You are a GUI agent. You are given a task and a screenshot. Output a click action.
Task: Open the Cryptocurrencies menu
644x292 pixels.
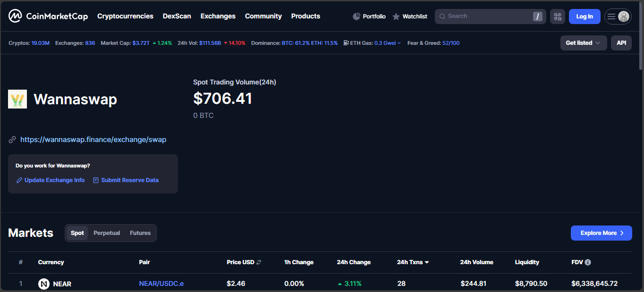pos(125,16)
